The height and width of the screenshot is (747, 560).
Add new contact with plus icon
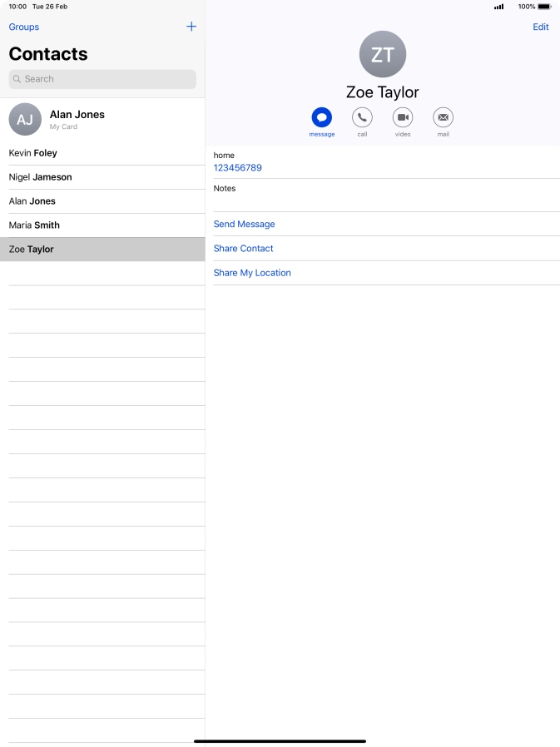(x=191, y=27)
